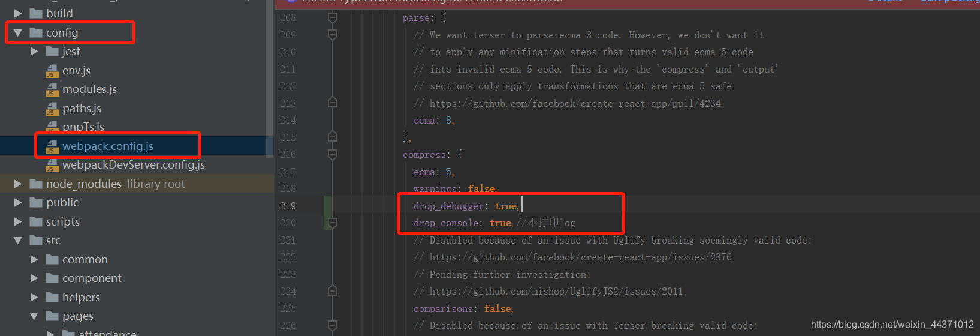Open pnpTs.js file

[83, 127]
